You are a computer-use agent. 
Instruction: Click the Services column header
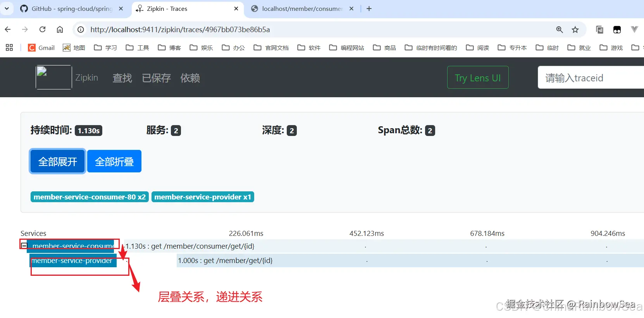coord(33,233)
